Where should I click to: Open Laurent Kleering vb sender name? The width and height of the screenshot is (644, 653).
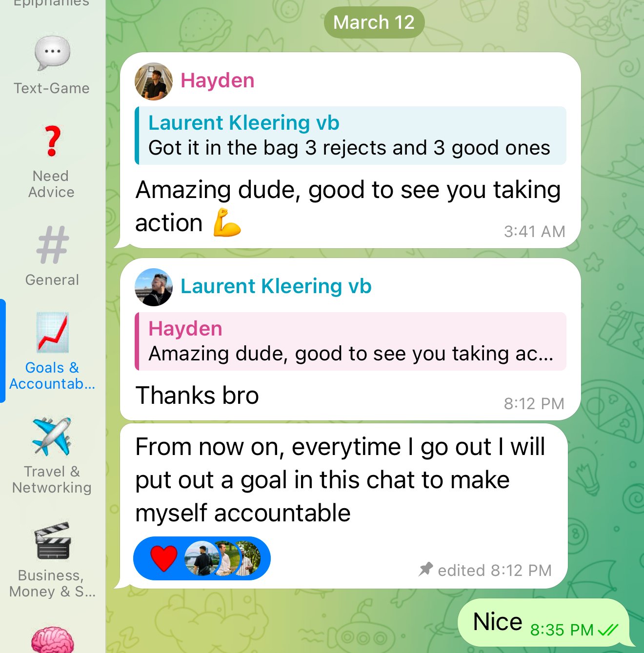[x=276, y=286]
